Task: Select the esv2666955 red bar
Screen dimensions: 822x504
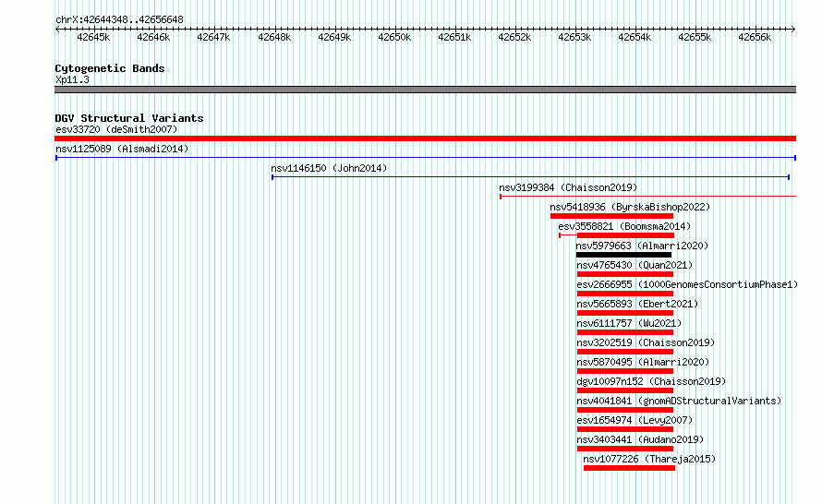Action: 625,294
